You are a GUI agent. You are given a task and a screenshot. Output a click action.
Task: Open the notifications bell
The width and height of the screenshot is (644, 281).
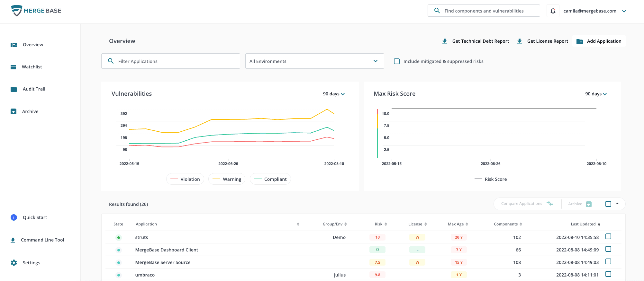(553, 11)
